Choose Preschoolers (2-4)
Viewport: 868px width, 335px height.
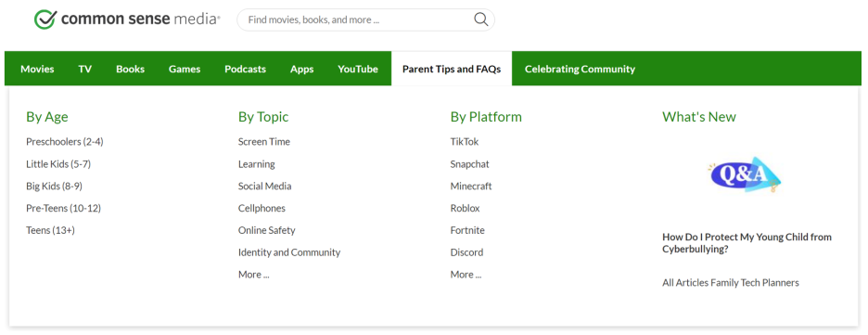(65, 142)
